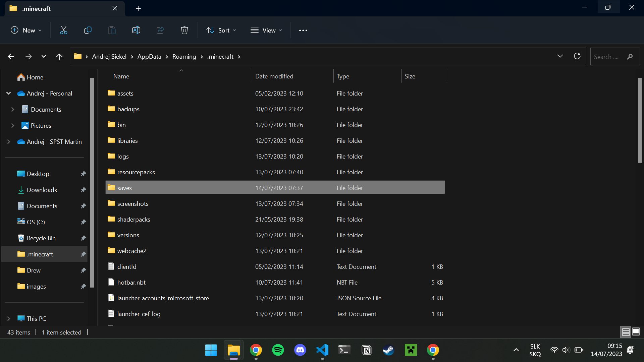Screen dimensions: 644x362
Task: Expand the Pictures tree node
Action: click(x=13, y=126)
